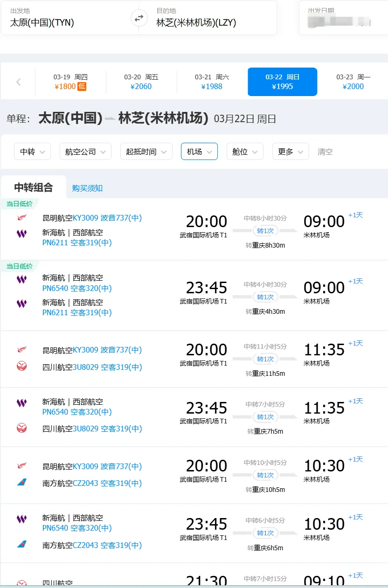Click 转重庆8h30m text in first itinerary
This screenshot has height=588, width=388.
pyautogui.click(x=265, y=245)
